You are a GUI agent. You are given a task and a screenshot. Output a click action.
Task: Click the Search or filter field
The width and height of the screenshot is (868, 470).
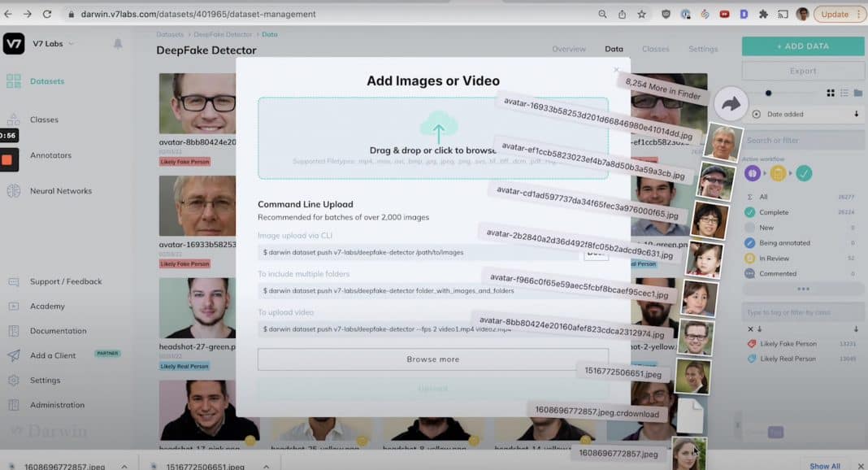coord(802,141)
